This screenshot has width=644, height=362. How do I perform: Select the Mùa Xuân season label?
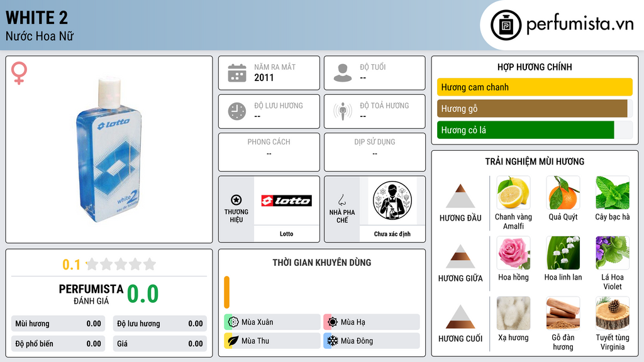[x=257, y=322]
